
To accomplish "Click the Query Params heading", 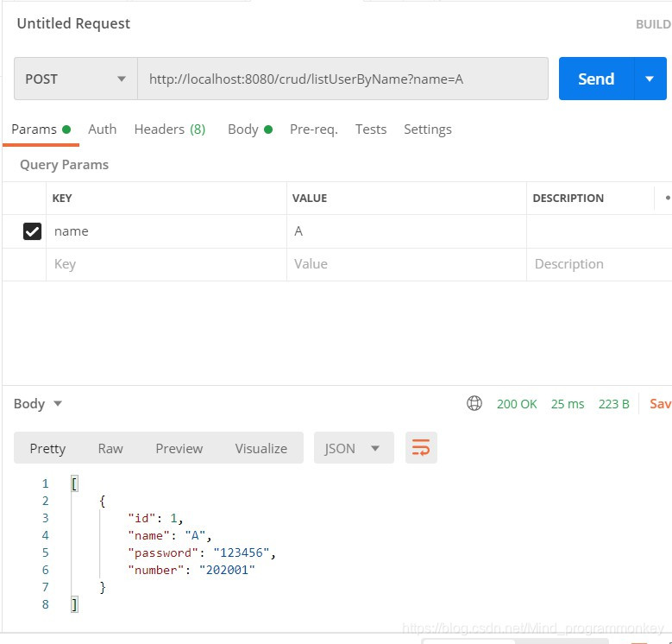I will (65, 165).
